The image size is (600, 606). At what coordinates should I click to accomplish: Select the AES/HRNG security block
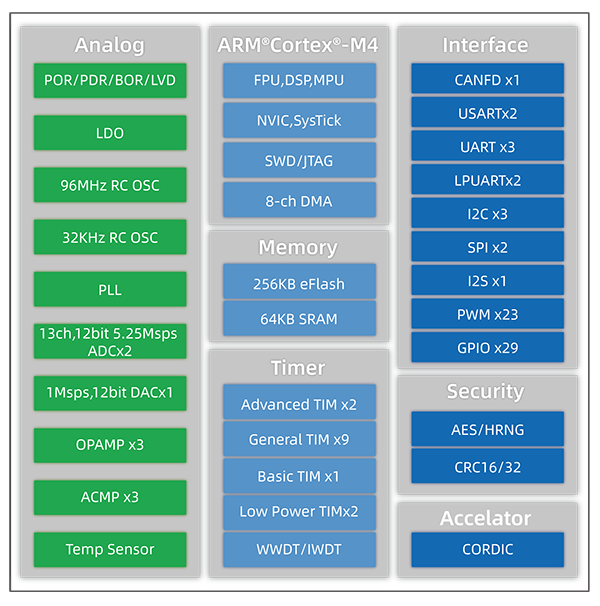click(x=487, y=430)
